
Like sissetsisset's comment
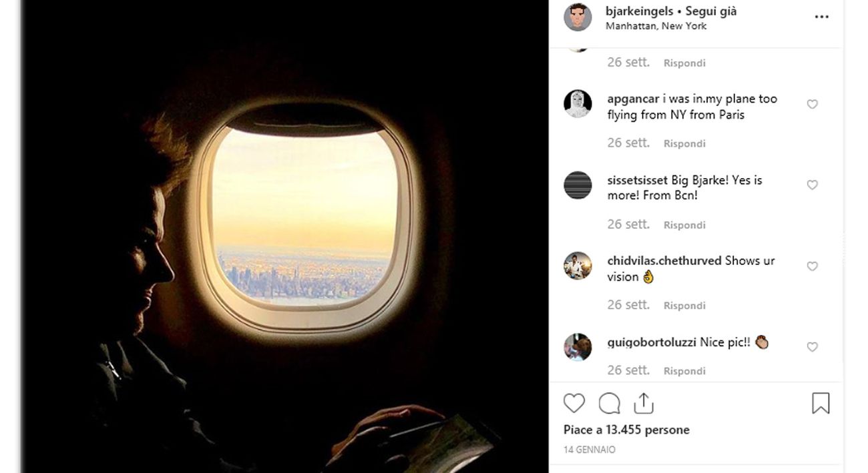point(812,185)
